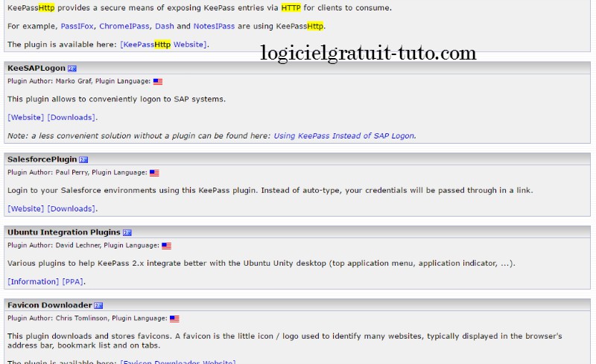The width and height of the screenshot is (596, 364).
Task: Click 'Plugin Author: Chris Tomlinson' text
Action: pyautogui.click(x=58, y=319)
